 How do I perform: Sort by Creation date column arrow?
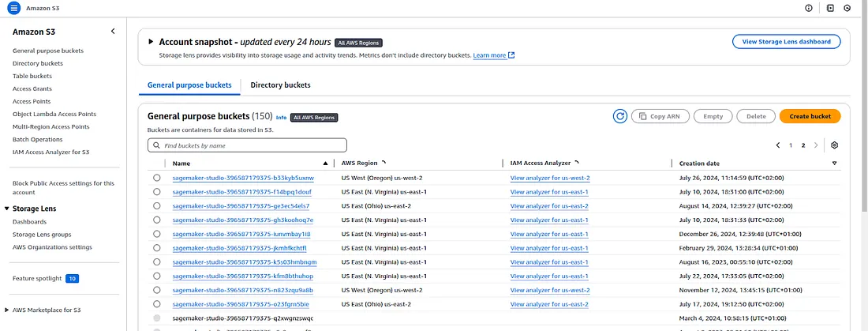(x=834, y=164)
